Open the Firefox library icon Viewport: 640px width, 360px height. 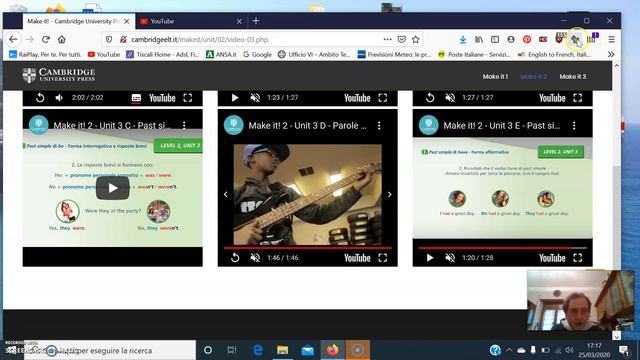tap(479, 40)
